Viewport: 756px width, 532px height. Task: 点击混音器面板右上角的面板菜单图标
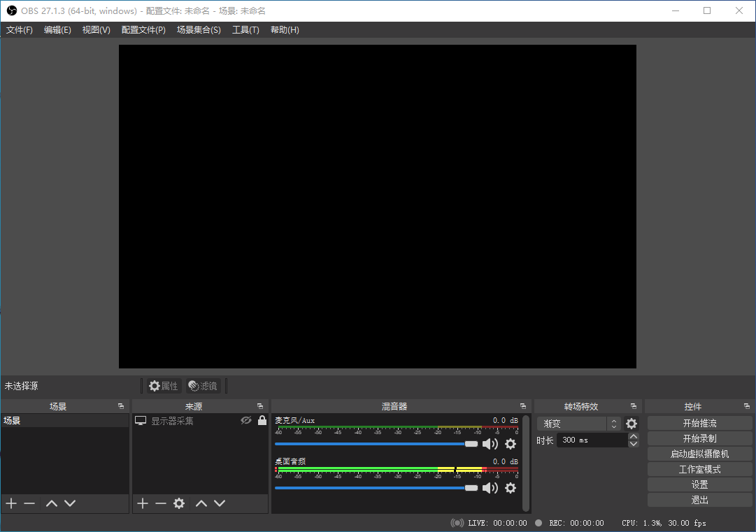[522, 405]
